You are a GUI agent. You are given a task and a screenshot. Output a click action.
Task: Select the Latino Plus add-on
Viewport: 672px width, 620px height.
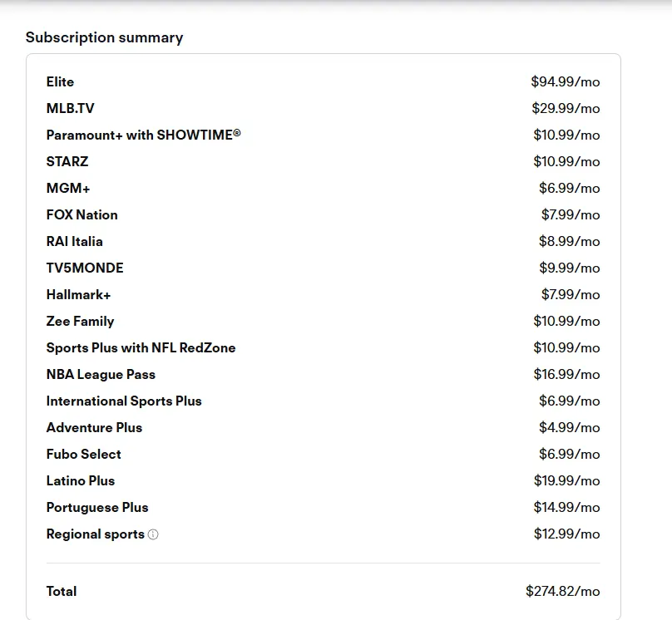pos(81,480)
